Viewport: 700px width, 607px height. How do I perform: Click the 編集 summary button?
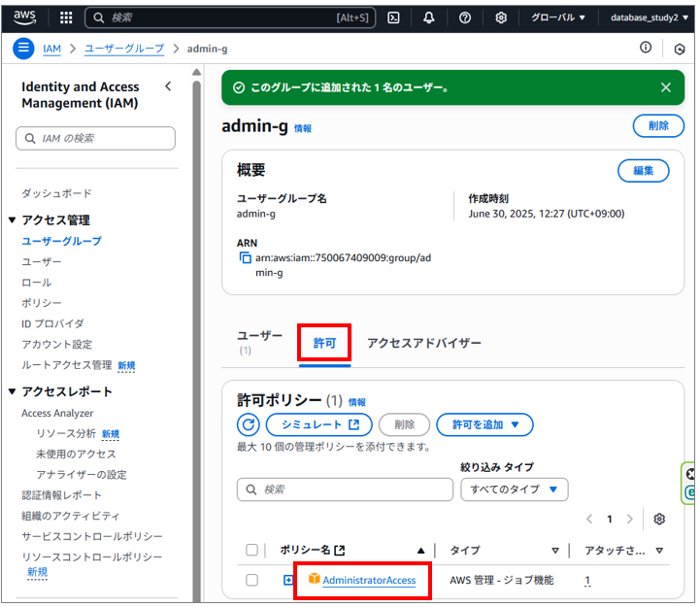click(644, 171)
